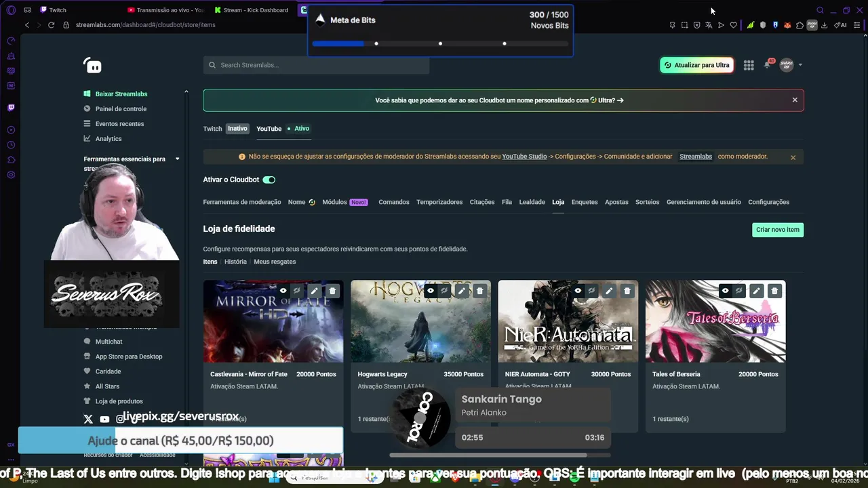The width and height of the screenshot is (868, 488).
Task: Delete the Castlevania - Mirror of Fate item
Action: tap(332, 291)
